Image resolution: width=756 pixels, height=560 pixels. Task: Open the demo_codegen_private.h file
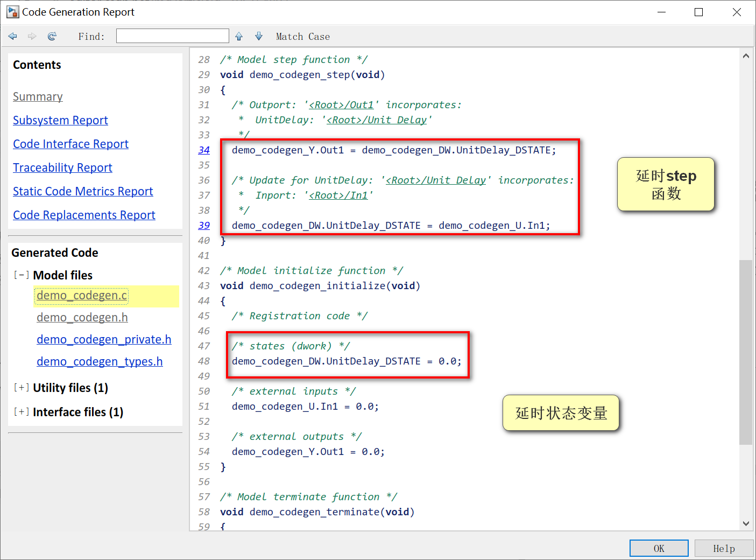tap(104, 340)
